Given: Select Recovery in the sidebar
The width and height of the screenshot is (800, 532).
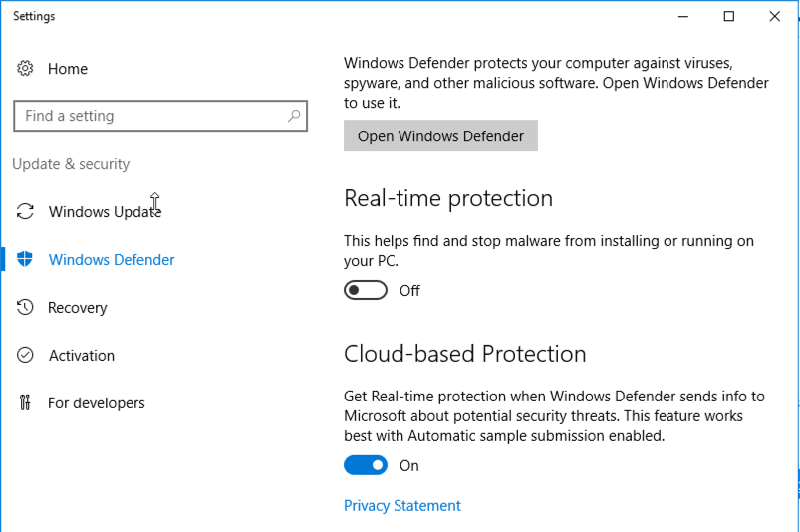Looking at the screenshot, I should 78,308.
